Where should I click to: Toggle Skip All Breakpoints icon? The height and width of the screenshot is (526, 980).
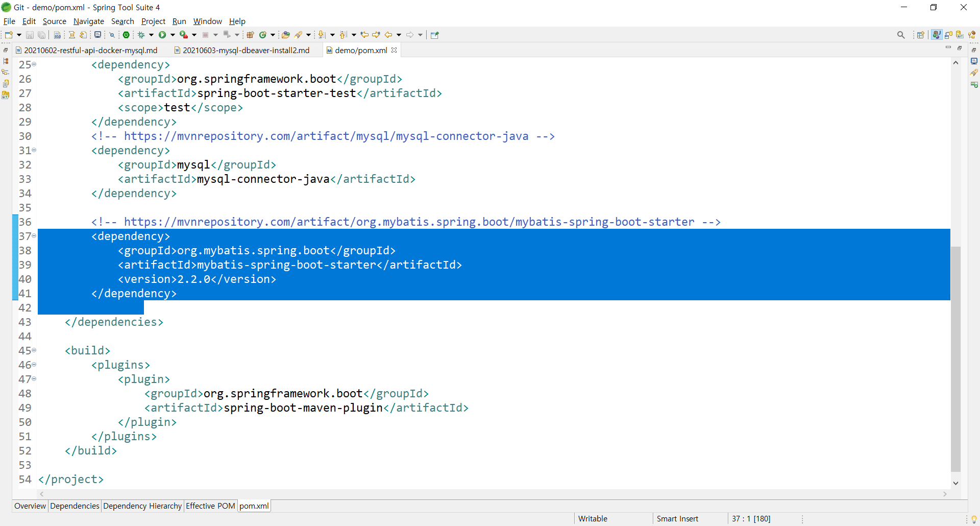[112, 35]
